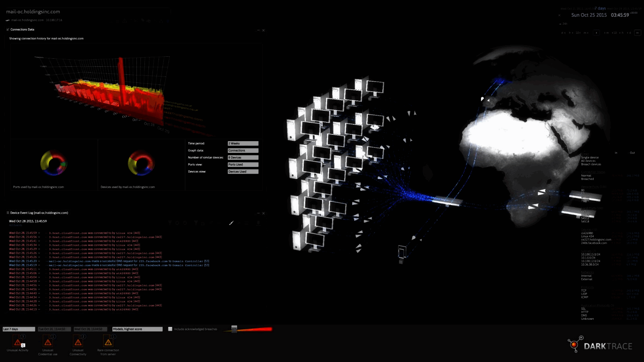Screen dimensions: 644x362
Task: Select the Single device view
Action: [x=590, y=158]
